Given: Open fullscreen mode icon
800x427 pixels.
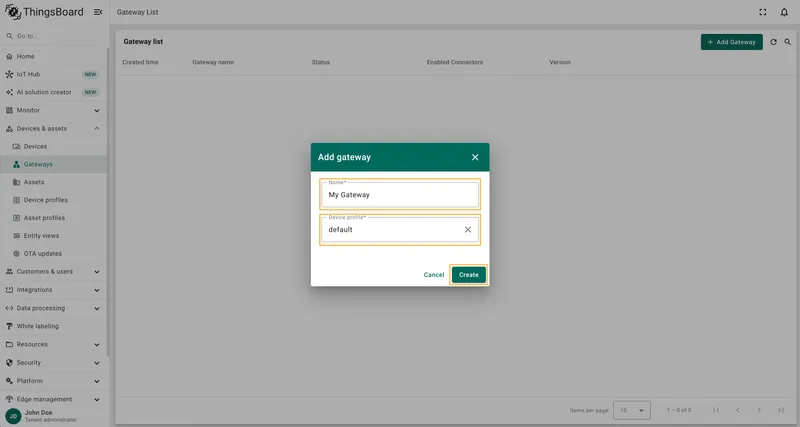Looking at the screenshot, I should pyautogui.click(x=763, y=12).
